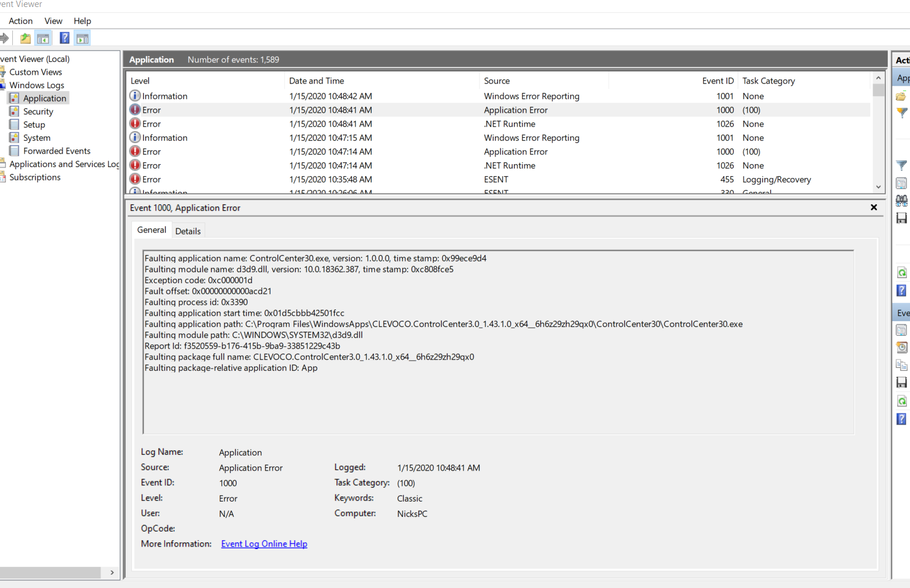Click Information icon of 10:47:15 AM event
The width and height of the screenshot is (910, 588).
point(135,138)
